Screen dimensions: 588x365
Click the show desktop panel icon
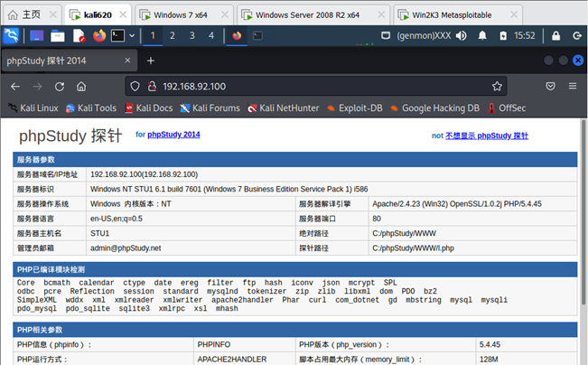point(36,35)
